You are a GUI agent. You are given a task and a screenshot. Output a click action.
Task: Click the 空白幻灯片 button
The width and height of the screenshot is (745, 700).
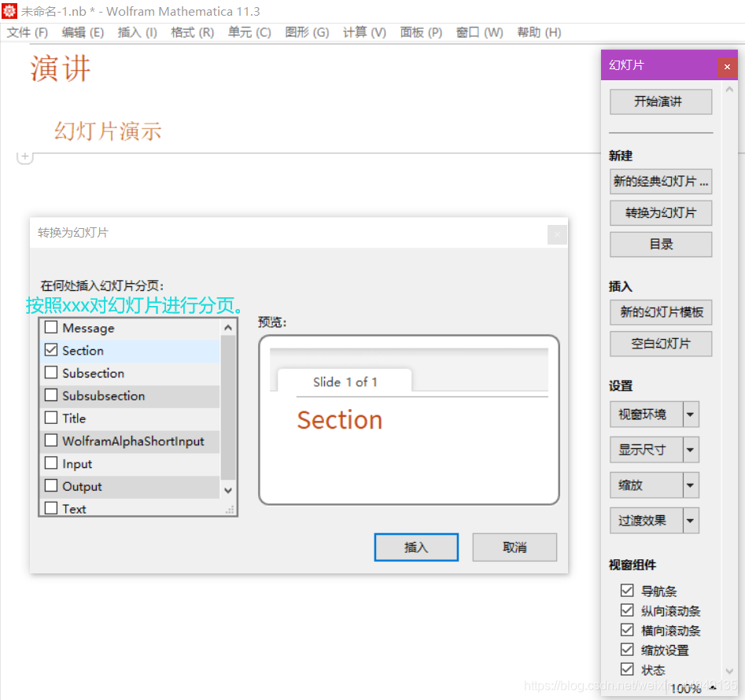click(661, 344)
